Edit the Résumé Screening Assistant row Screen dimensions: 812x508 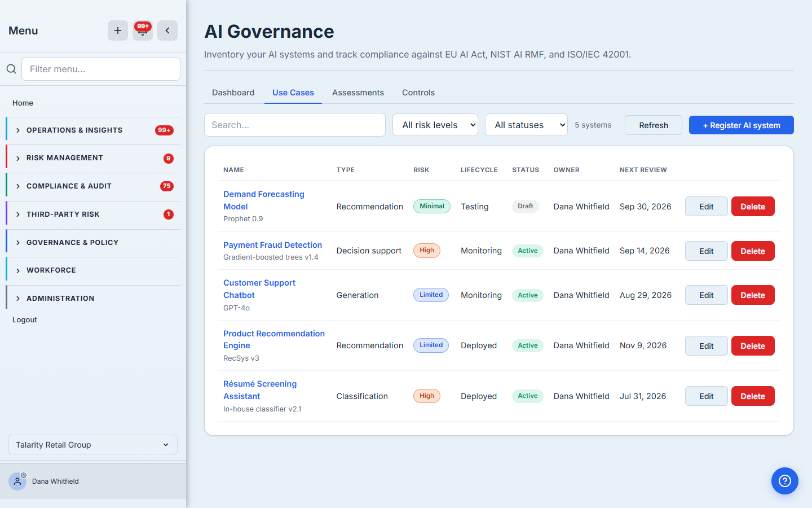click(707, 396)
